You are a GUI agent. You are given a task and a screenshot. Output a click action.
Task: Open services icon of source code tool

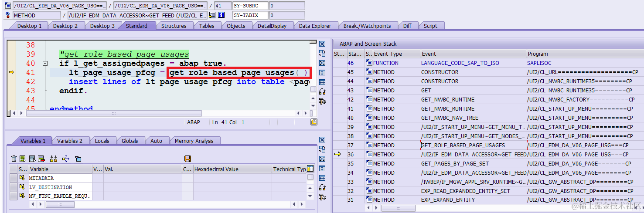pyautogui.click(x=322, y=92)
